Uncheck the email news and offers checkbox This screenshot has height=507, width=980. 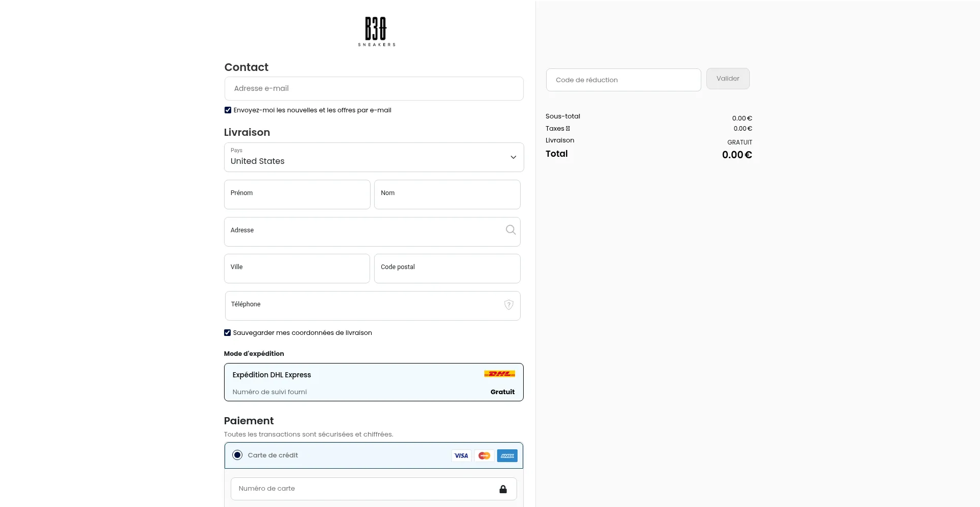coord(228,110)
